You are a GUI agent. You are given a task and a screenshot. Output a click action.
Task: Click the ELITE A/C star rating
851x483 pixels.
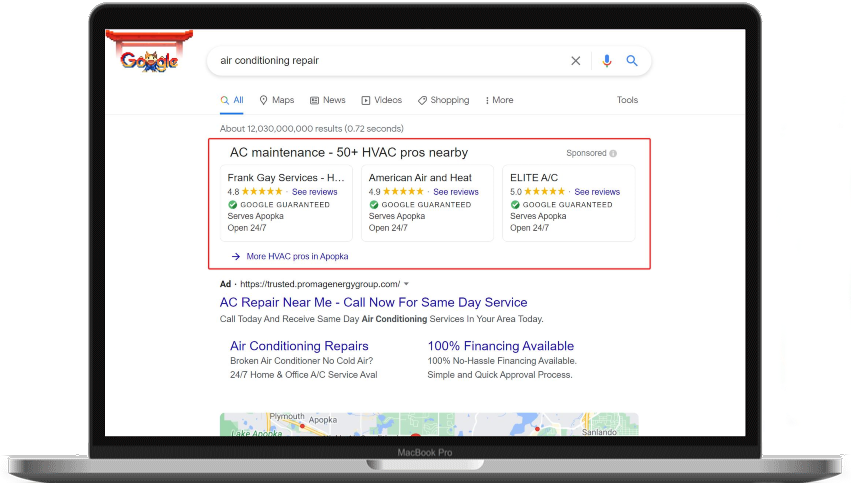544,192
